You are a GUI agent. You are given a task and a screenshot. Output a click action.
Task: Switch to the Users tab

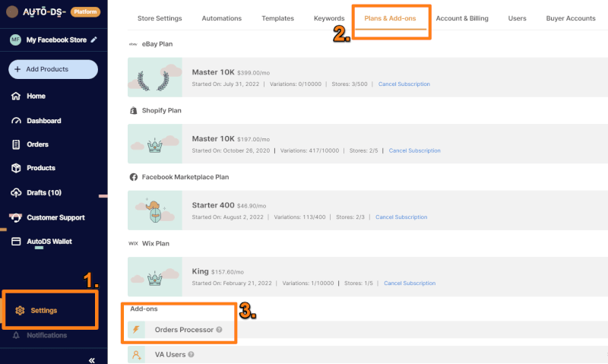tap(518, 18)
